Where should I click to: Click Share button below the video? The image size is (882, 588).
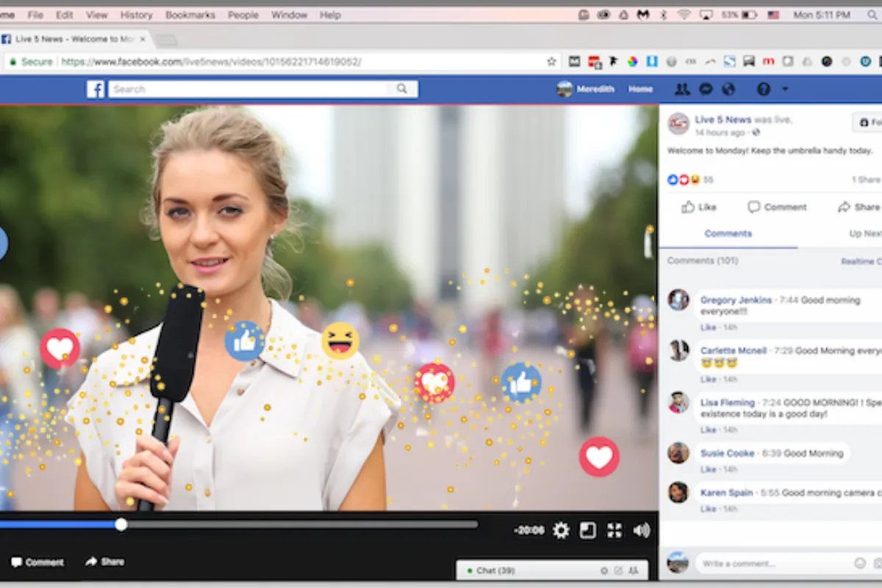point(104,562)
